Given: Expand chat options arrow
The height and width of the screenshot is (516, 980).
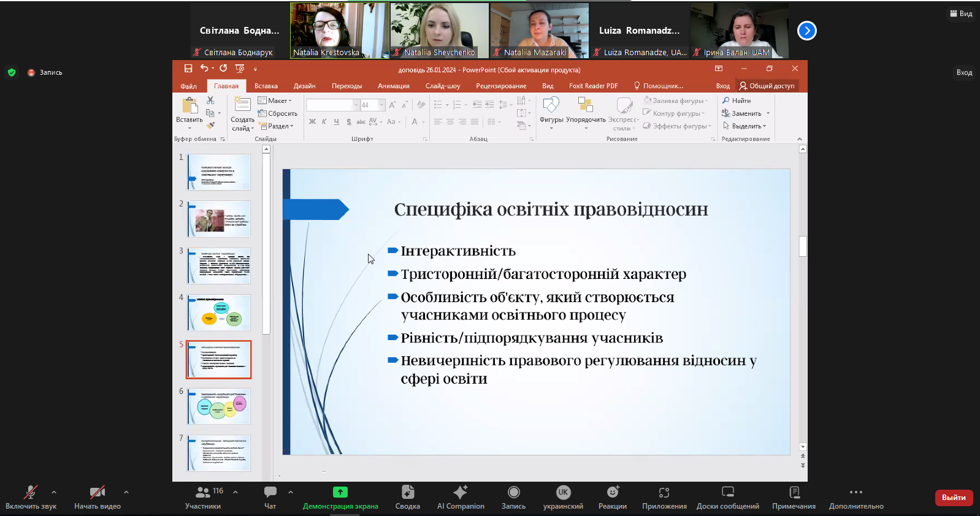Looking at the screenshot, I should click(x=291, y=492).
